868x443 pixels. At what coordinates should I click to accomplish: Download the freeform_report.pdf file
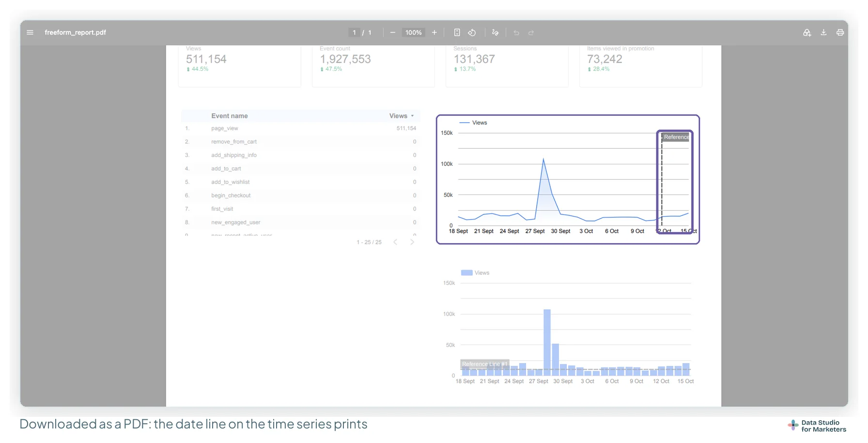click(x=823, y=32)
